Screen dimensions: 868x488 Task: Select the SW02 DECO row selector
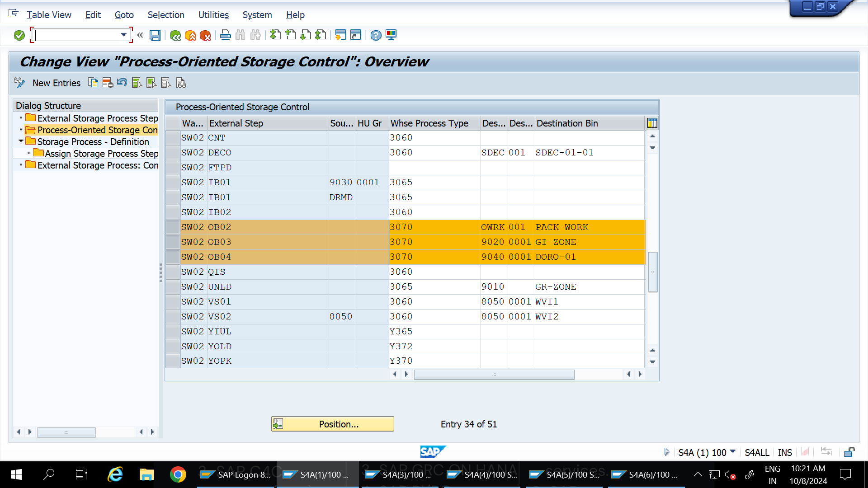pos(172,153)
